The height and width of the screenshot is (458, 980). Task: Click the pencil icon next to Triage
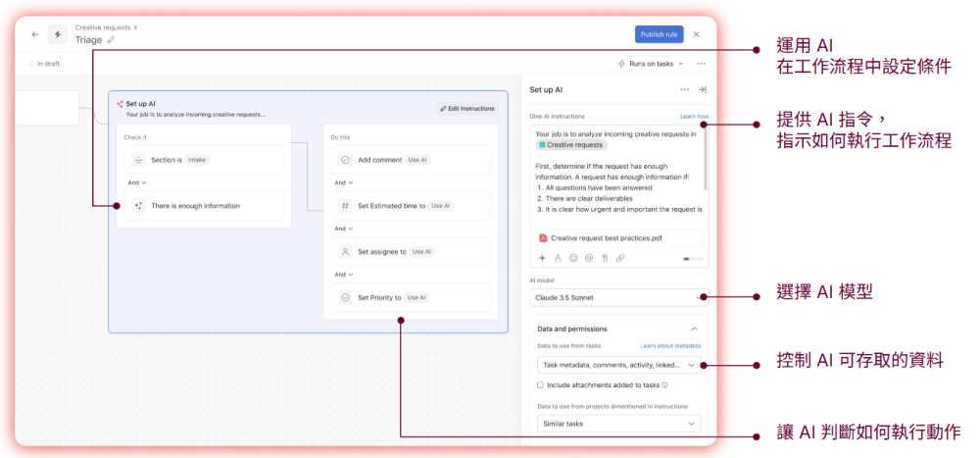(x=111, y=40)
